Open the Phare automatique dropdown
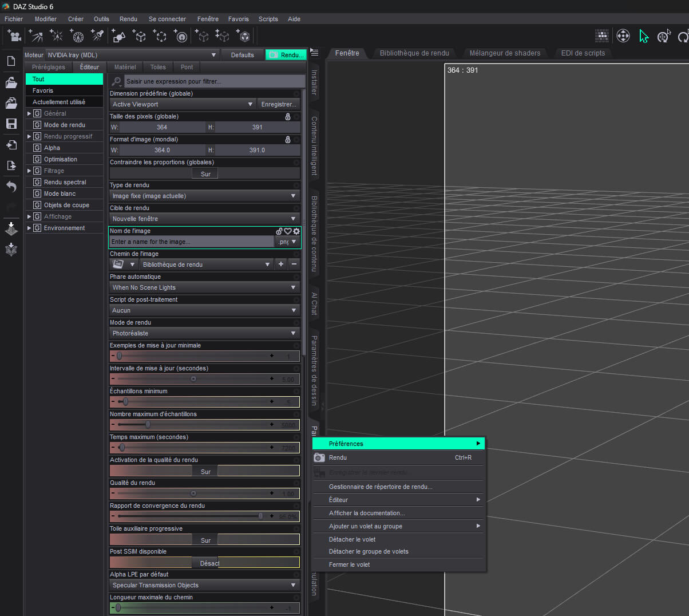The height and width of the screenshot is (616, 689). pos(205,287)
